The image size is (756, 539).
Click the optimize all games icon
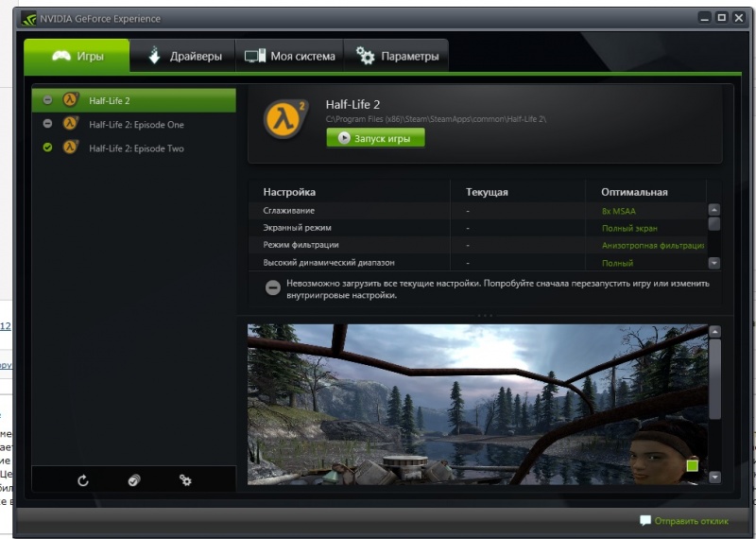134,480
